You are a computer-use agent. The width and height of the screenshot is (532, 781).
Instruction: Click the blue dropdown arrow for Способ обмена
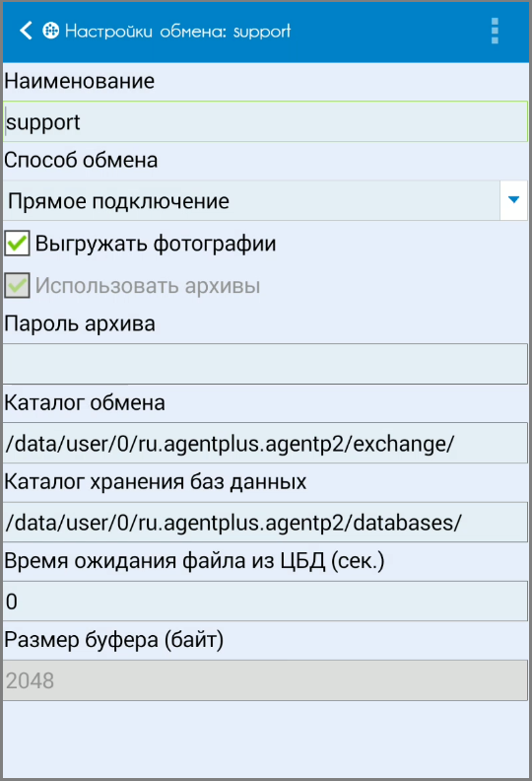click(513, 200)
